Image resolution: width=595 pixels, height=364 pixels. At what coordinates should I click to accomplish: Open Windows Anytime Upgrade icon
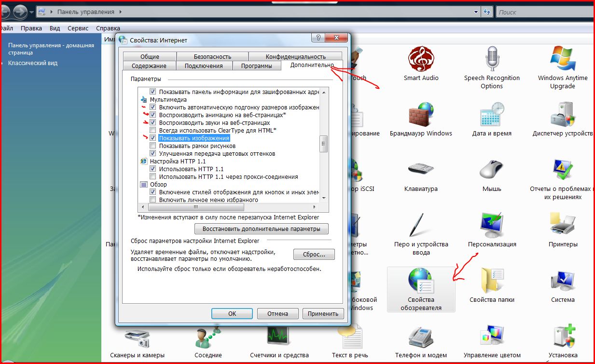pyautogui.click(x=563, y=68)
